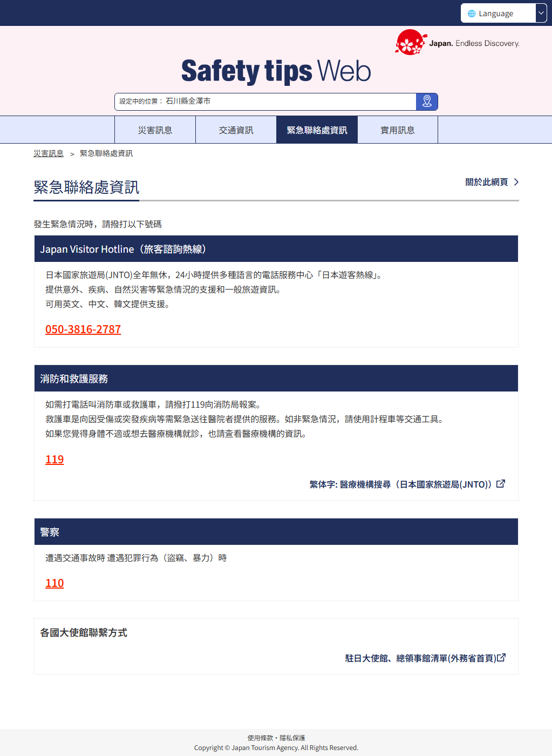Click the globe icon beside Language
Screen dimensions: 552x756
click(x=472, y=13)
